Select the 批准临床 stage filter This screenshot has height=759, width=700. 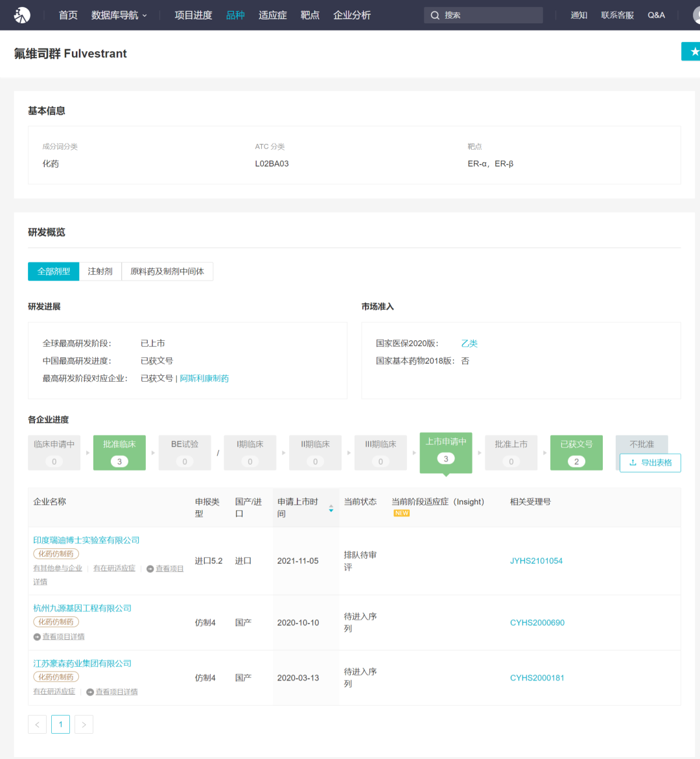(x=119, y=452)
